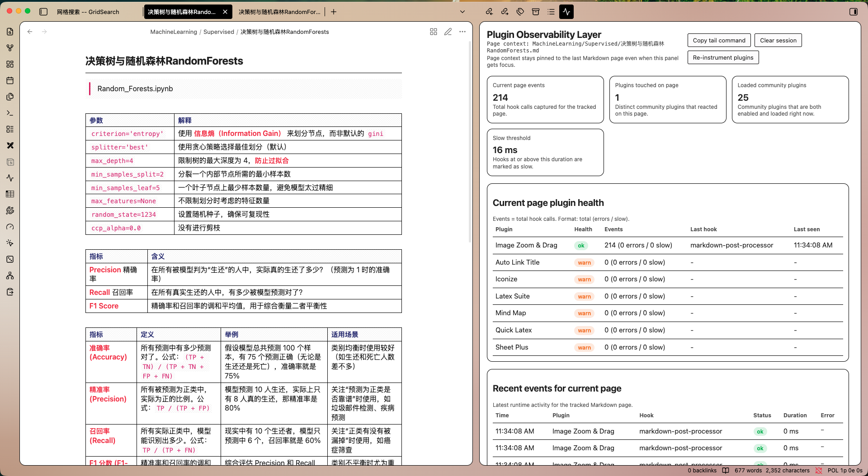Click the Auto Link Title plugin row
Image resolution: width=868 pixels, height=476 pixels.
coord(668,262)
